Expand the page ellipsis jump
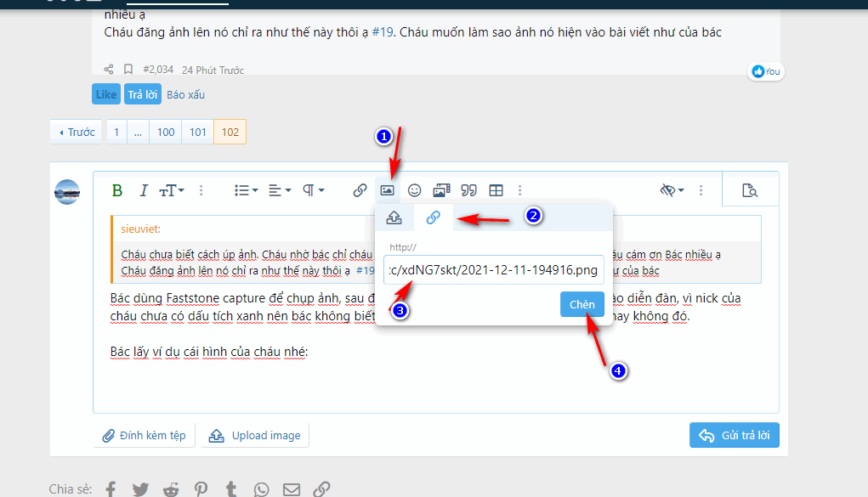 pos(138,133)
